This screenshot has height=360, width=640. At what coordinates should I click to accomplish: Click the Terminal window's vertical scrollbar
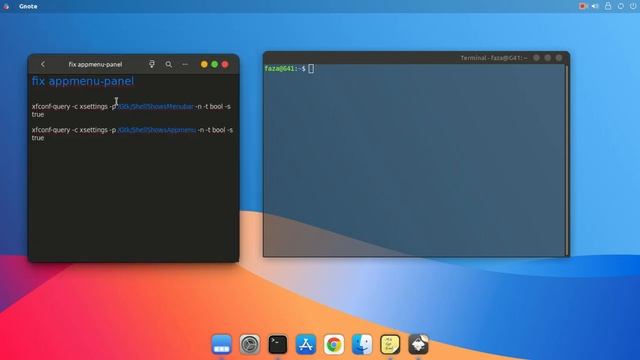[567, 160]
